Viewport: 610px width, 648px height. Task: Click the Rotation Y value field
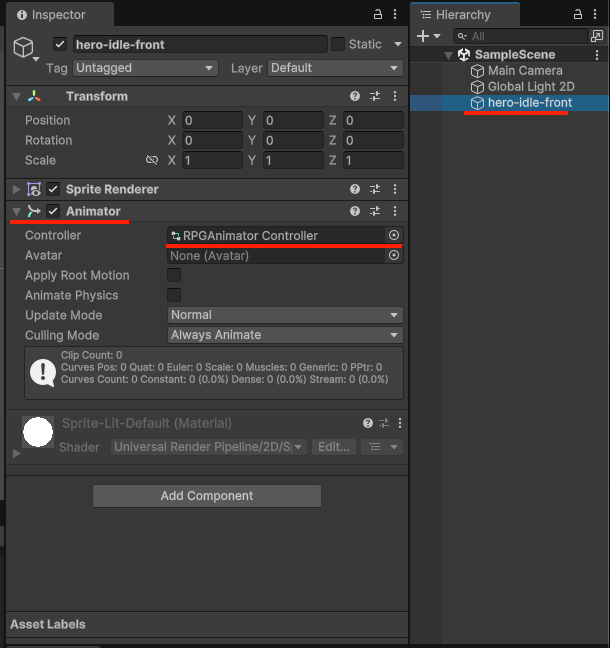(x=293, y=141)
